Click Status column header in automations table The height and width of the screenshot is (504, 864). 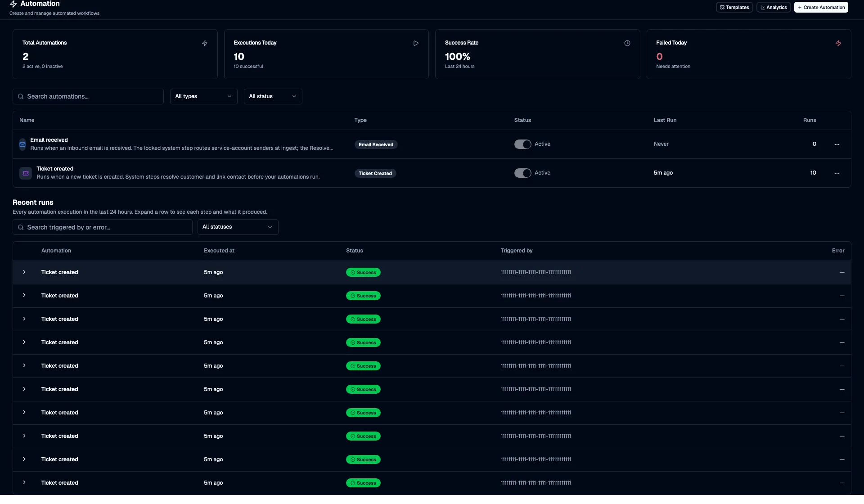click(522, 120)
